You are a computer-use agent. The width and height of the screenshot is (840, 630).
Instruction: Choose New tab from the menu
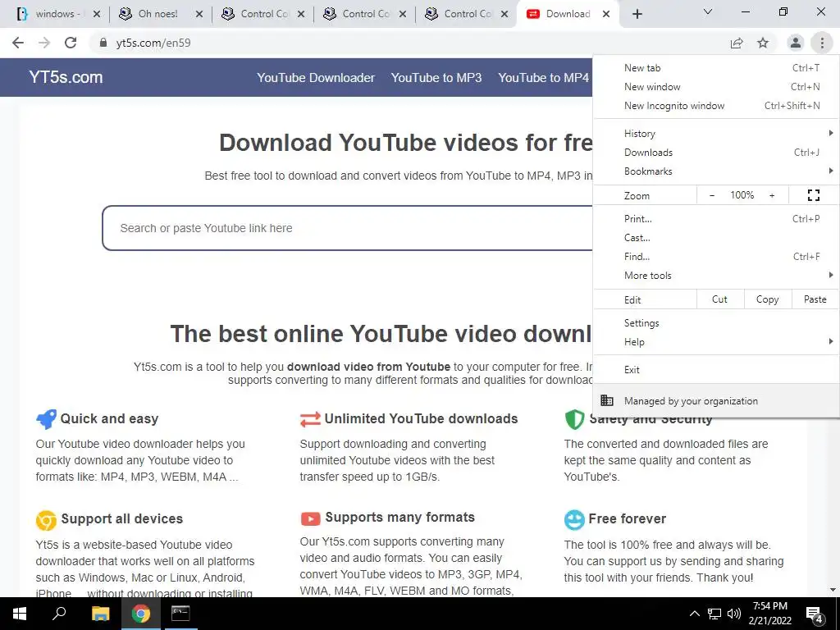pos(715,68)
